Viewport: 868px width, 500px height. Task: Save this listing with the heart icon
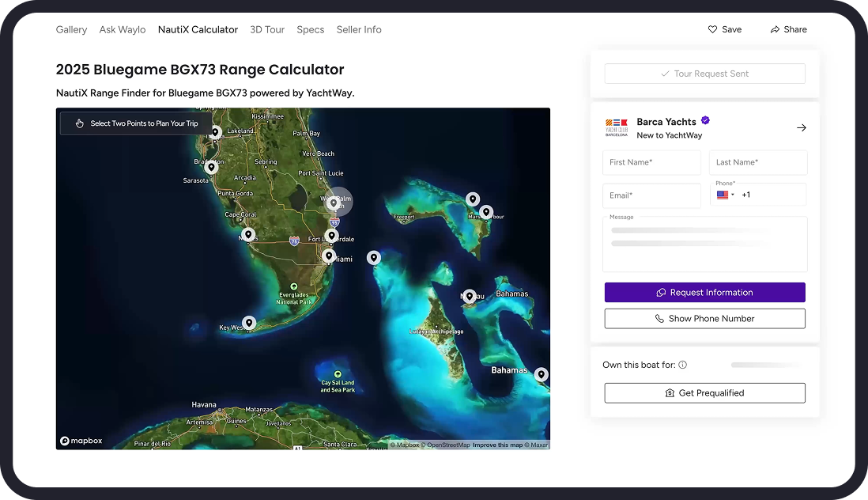[725, 29]
